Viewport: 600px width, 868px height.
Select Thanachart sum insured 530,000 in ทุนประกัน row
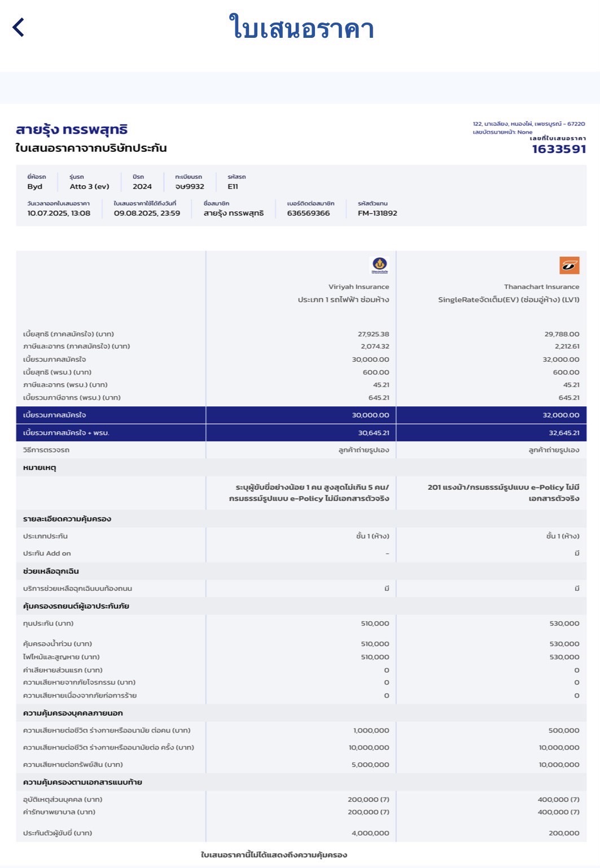[x=564, y=624]
